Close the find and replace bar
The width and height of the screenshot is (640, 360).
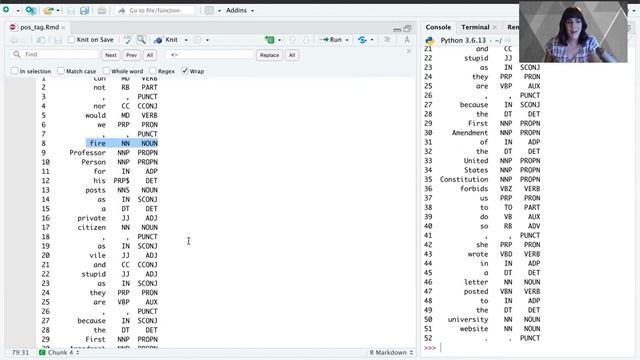[x=409, y=51]
